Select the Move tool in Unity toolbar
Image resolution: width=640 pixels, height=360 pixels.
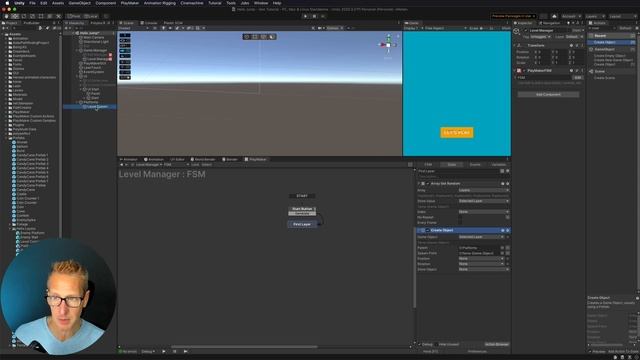15,16
